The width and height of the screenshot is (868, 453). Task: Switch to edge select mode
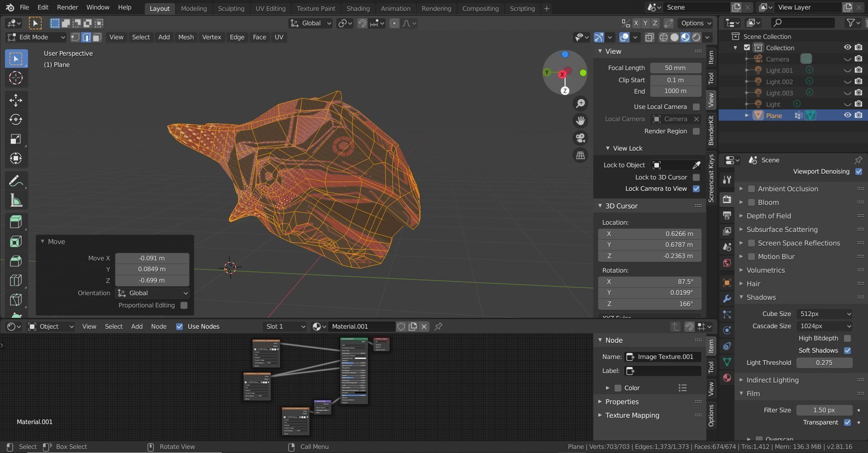pyautogui.click(x=86, y=37)
